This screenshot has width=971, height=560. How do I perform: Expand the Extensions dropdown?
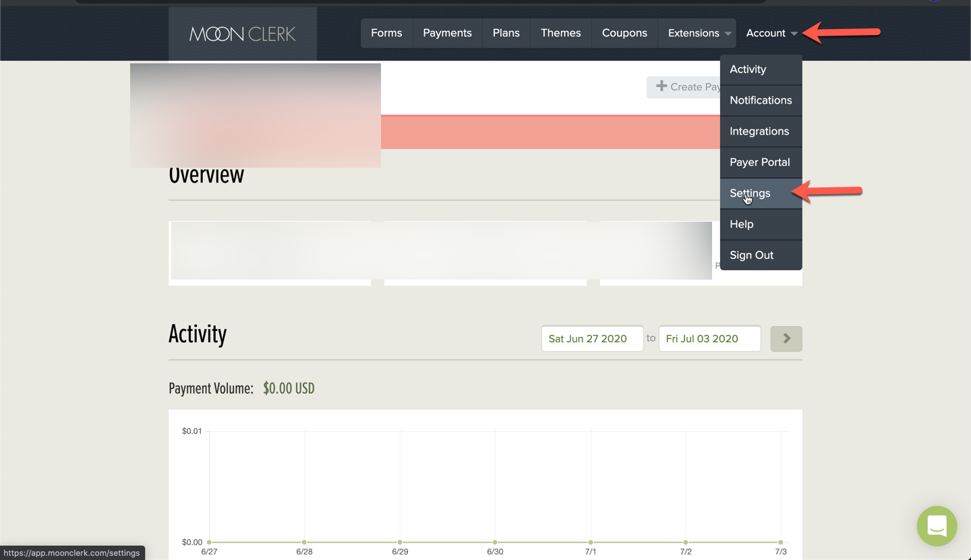pos(697,33)
